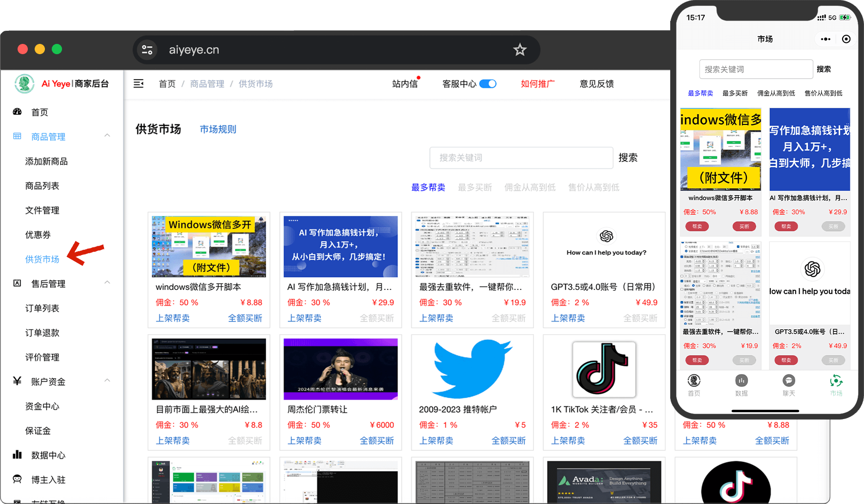
Task: Open the phone's three-dot more menu
Action: click(825, 39)
